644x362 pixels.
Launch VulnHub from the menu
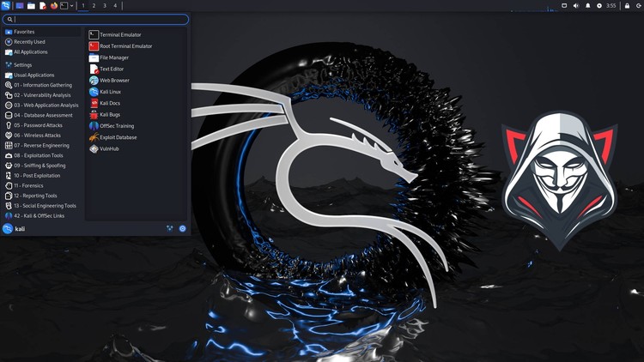[x=109, y=148]
